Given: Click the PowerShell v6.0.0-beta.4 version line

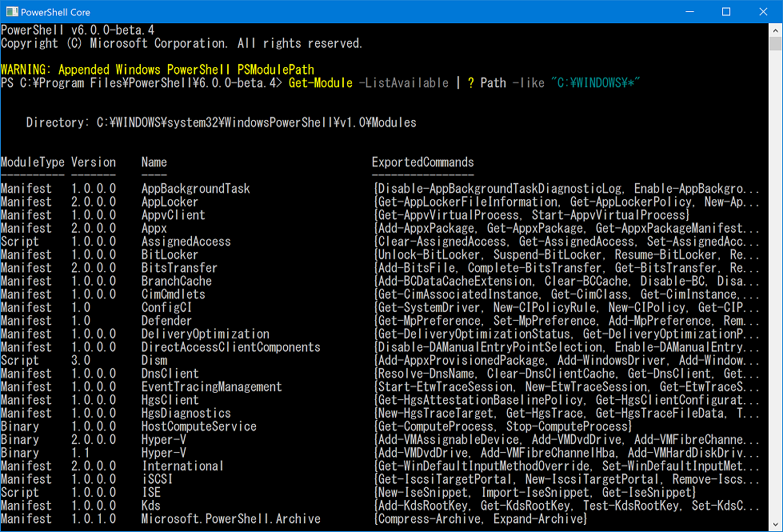Looking at the screenshot, I should pyautogui.click(x=78, y=30).
